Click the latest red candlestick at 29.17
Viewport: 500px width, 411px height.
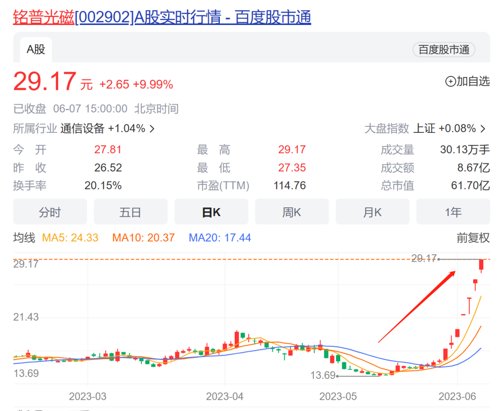pos(481,265)
